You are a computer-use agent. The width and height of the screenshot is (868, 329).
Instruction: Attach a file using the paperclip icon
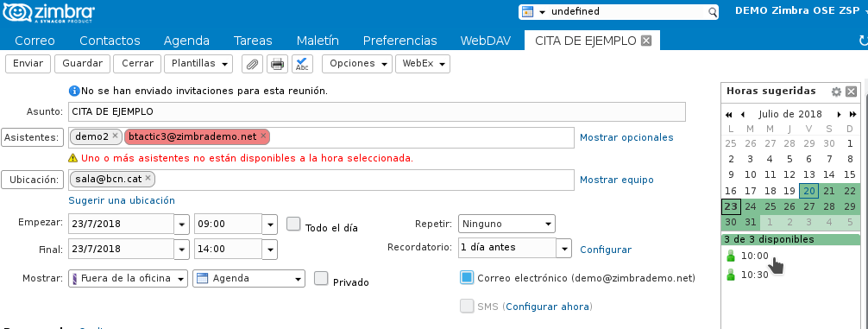click(x=252, y=64)
